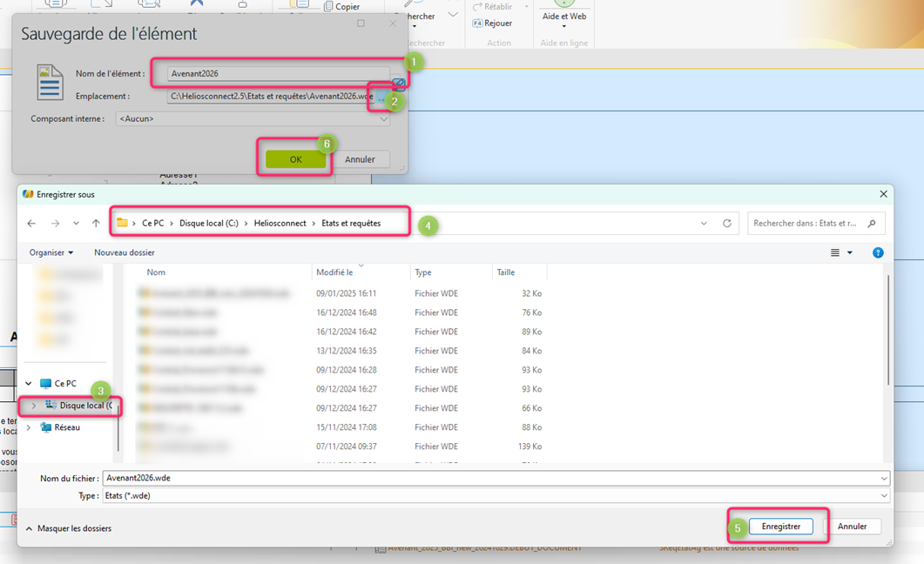Click the Copier icon in the ribbon
This screenshot has height=564, width=924.
(329, 7)
